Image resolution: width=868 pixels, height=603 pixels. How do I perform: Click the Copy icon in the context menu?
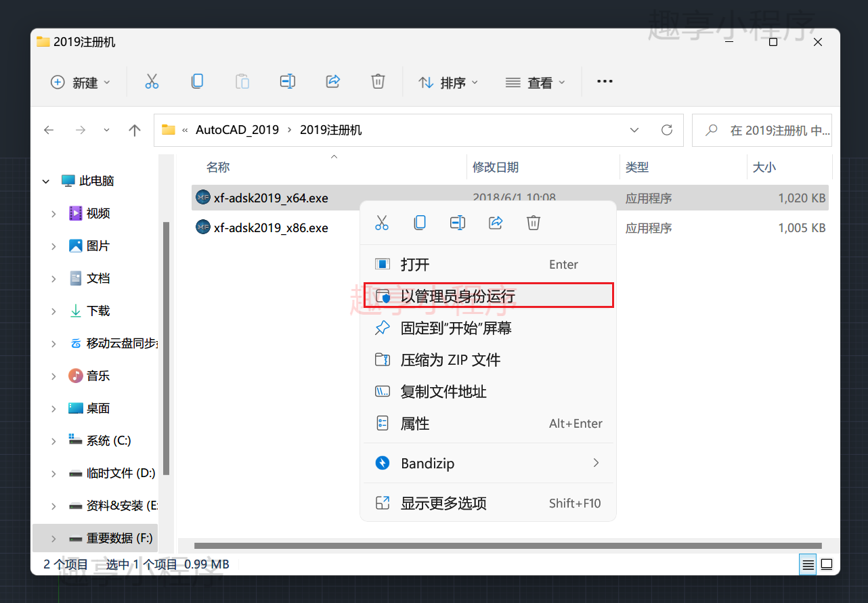coord(420,223)
